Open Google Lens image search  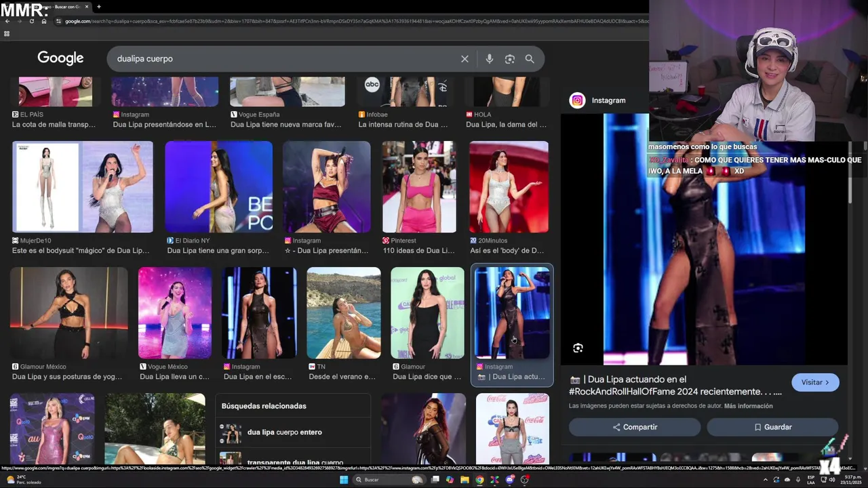point(510,59)
